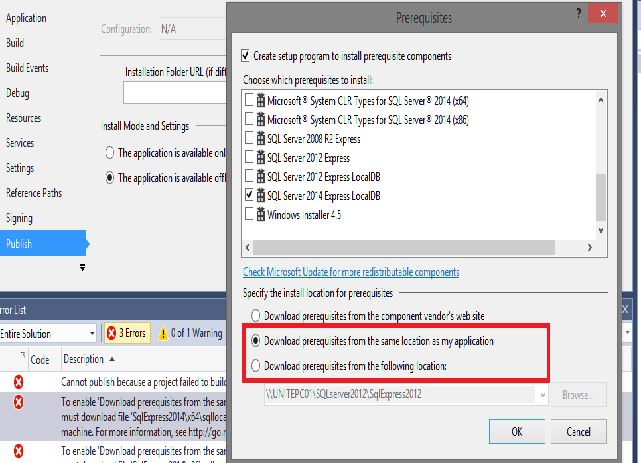Click the Browse... button
Image resolution: width=641 pixels, height=463 pixels.
click(578, 395)
